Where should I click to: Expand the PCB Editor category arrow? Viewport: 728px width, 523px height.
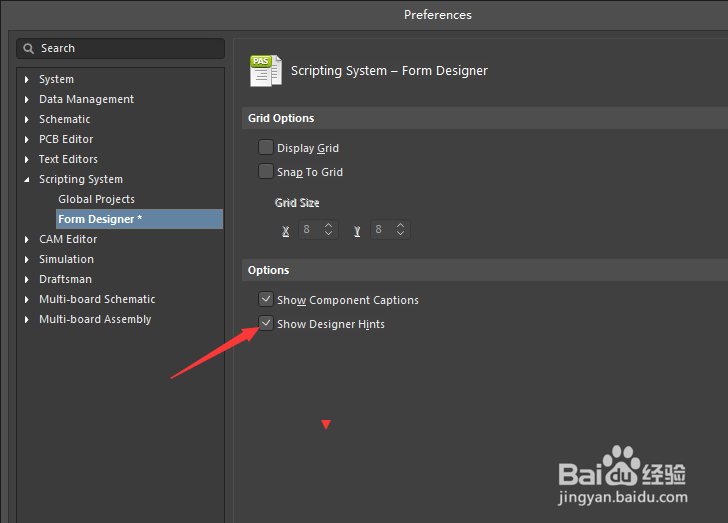pos(26,139)
